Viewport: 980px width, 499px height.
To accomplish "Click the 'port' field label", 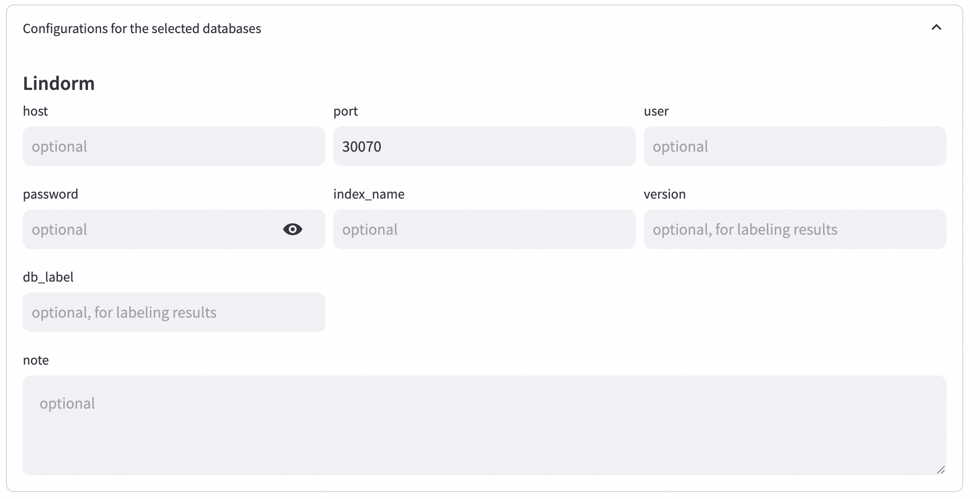I will [346, 111].
